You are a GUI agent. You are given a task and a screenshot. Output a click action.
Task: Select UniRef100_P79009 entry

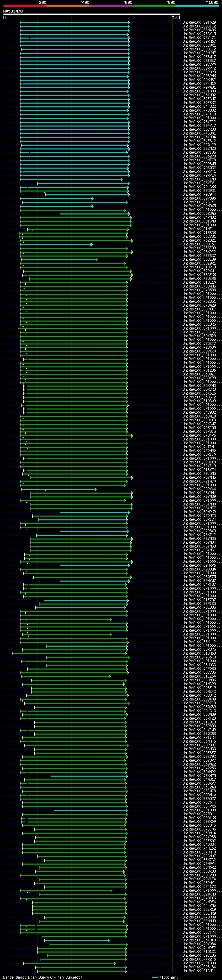(x=199, y=917)
